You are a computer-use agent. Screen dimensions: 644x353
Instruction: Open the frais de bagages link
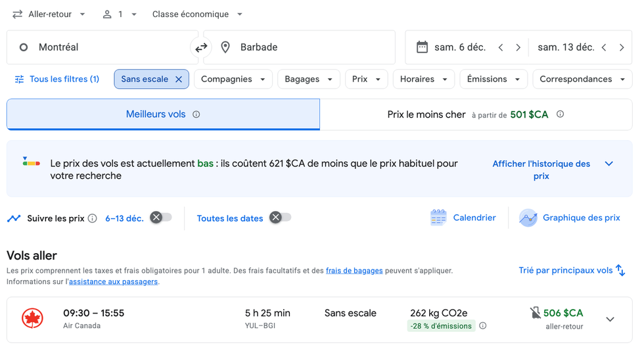pos(354,270)
